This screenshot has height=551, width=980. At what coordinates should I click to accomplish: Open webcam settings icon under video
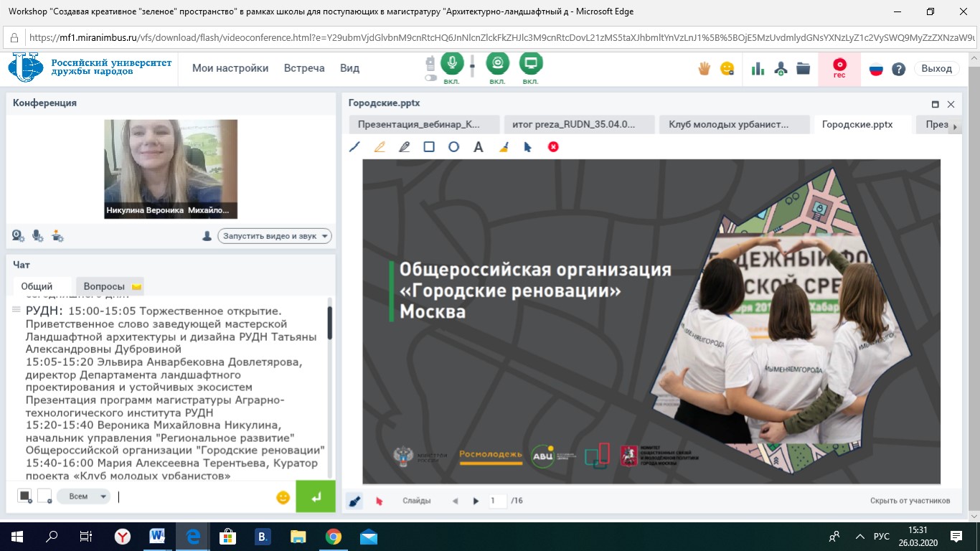tap(19, 235)
